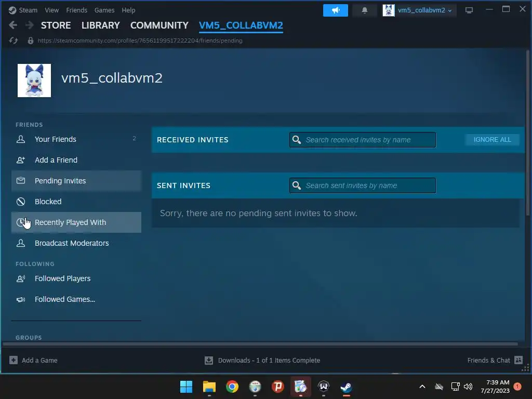Open the announcements megaphone button
The width and height of the screenshot is (532, 399).
pyautogui.click(x=335, y=10)
